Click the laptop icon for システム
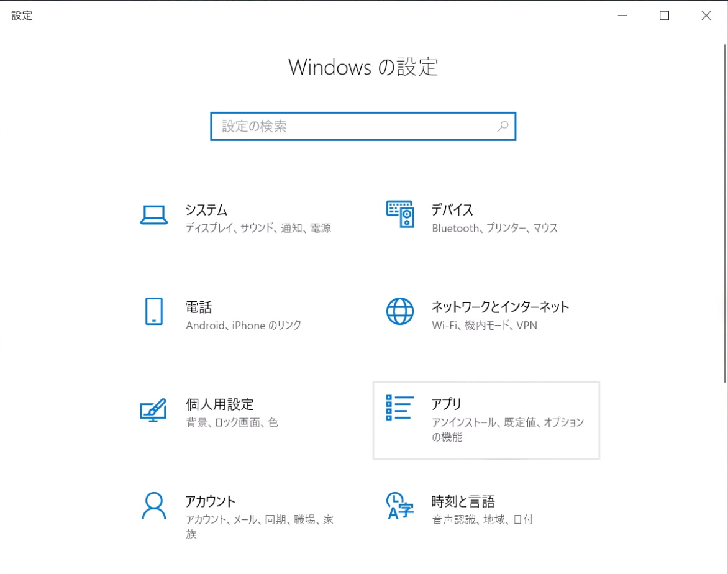This screenshot has width=728, height=574. (153, 215)
